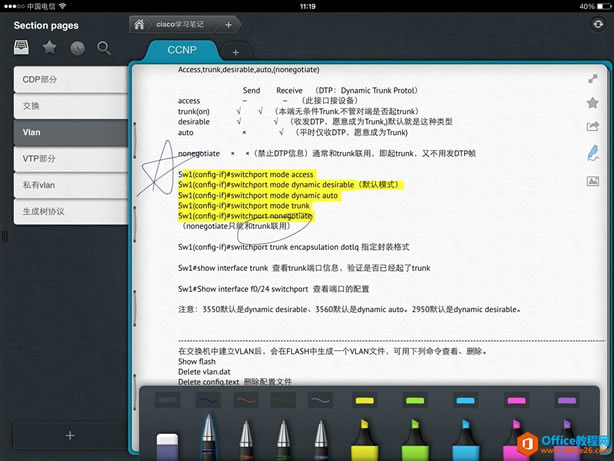Add a new notebook with breadcrumb plus
This screenshot has width=614, height=461.
[x=228, y=25]
